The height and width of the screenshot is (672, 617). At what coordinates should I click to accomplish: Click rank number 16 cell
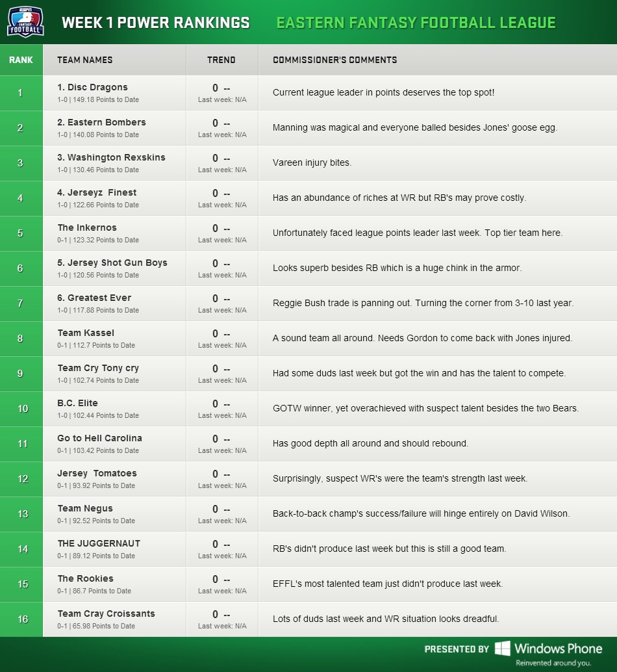[22, 620]
